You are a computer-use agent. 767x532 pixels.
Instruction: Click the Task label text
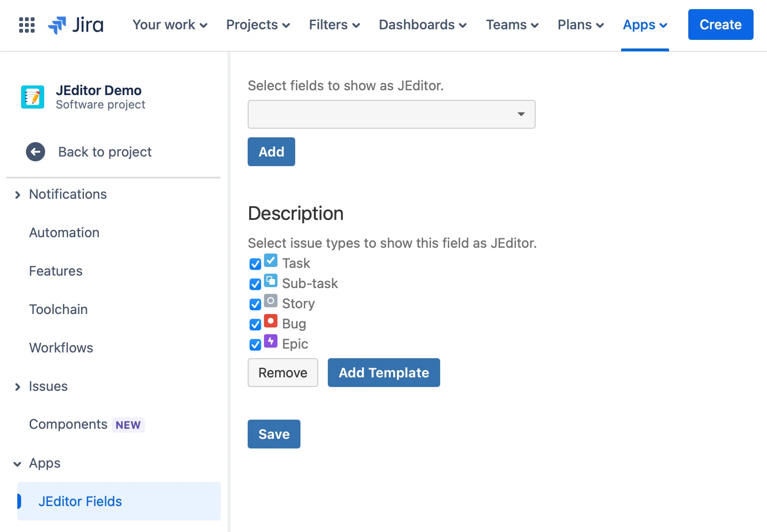tap(296, 263)
